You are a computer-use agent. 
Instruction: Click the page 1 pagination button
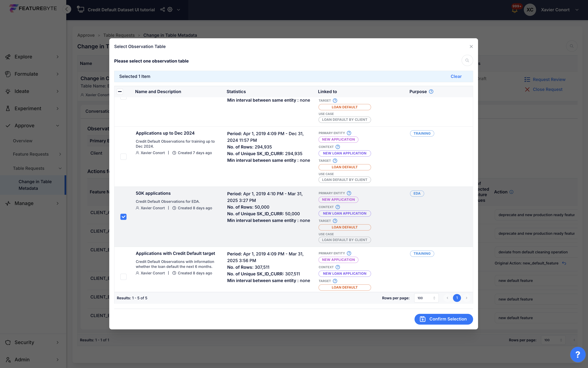[457, 298]
